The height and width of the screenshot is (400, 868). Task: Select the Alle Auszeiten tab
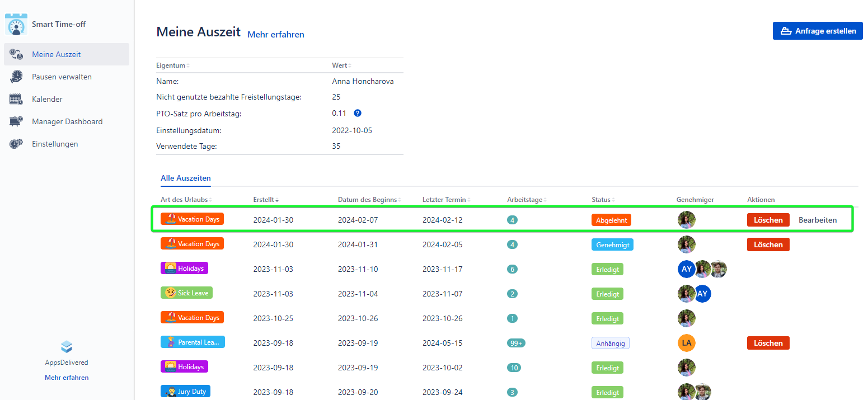[x=186, y=178]
